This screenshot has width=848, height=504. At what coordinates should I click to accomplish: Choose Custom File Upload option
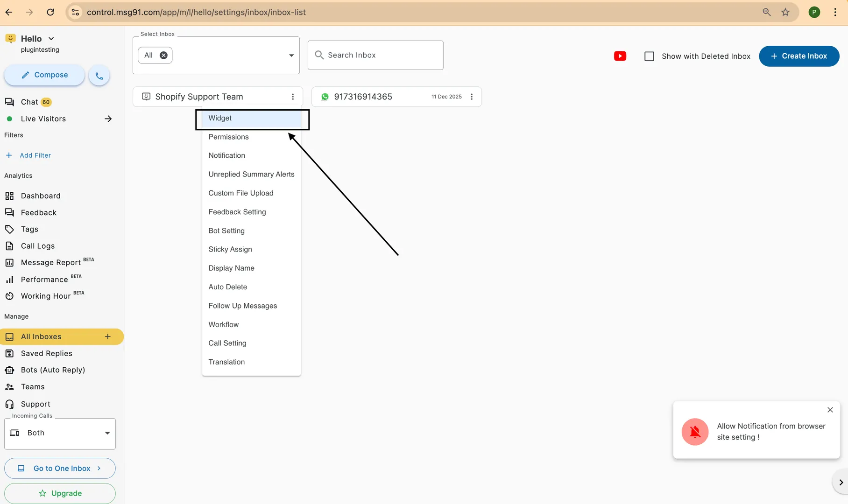click(251, 193)
